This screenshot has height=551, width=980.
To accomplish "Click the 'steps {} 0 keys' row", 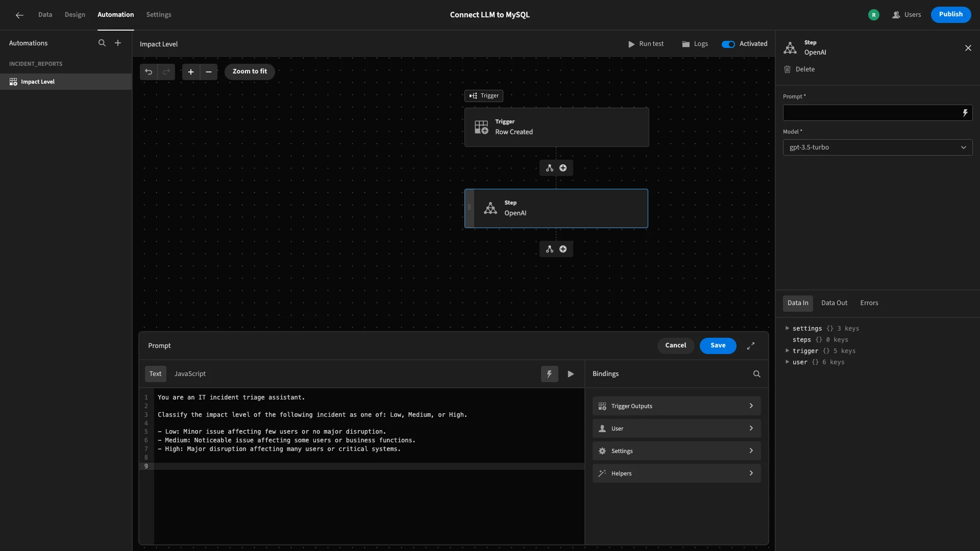I will (820, 340).
